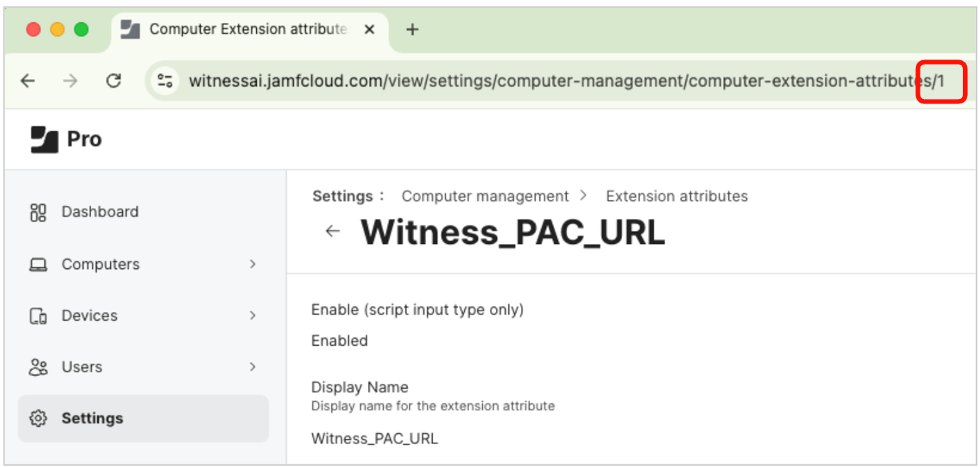Click the Witness_PAC_URL page heading
This screenshot has width=980, height=467.
point(513,232)
